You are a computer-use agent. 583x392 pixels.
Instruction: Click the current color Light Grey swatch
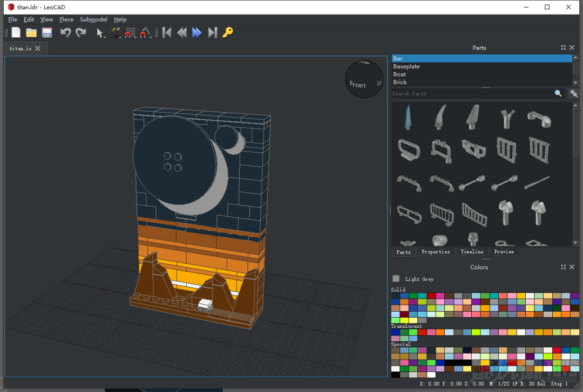point(396,279)
